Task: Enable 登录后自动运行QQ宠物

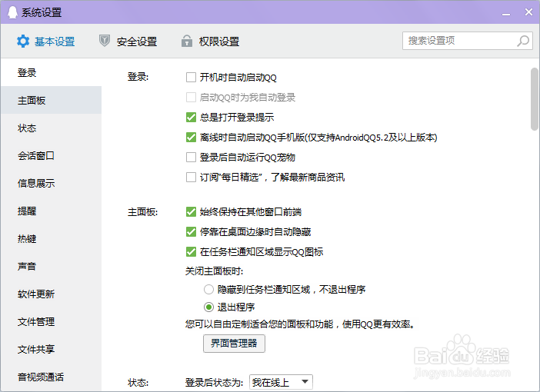Action: [191, 158]
